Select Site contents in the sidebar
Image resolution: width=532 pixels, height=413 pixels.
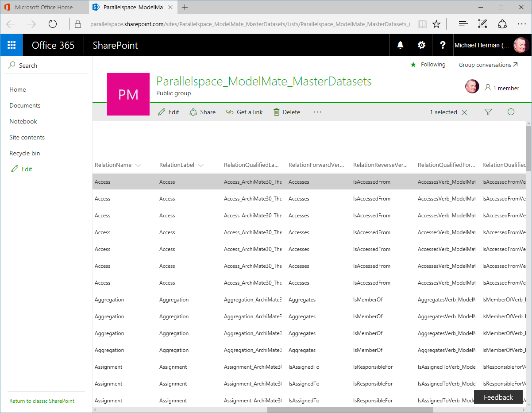click(27, 137)
